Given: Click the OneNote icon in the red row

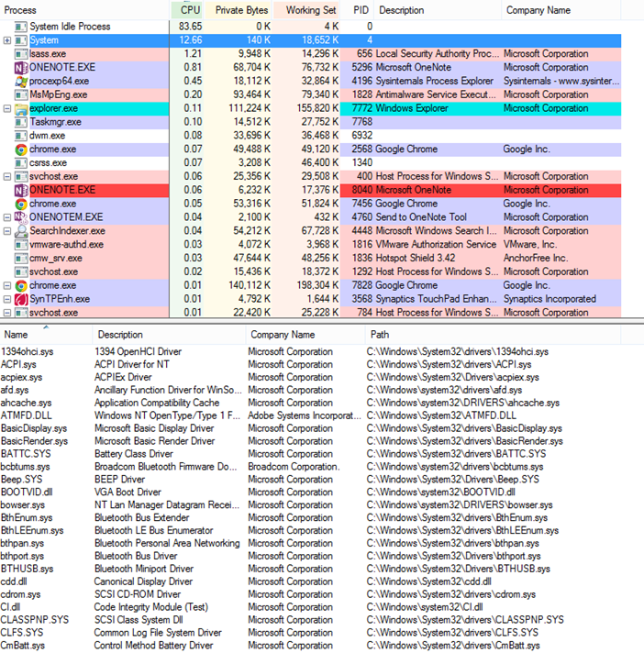Looking at the screenshot, I should 21,191.
